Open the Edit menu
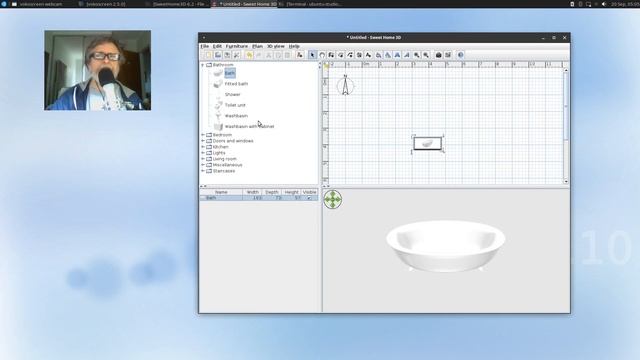 pyautogui.click(x=217, y=46)
